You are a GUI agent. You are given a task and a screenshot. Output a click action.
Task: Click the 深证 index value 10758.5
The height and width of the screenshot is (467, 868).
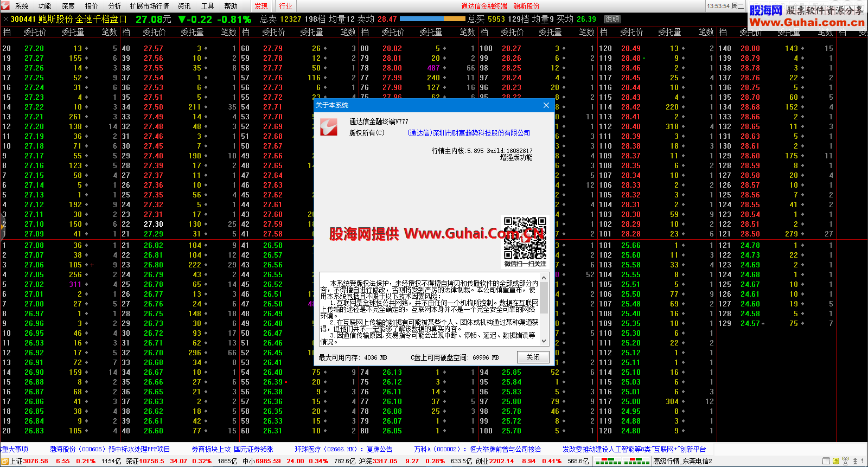click(151, 461)
